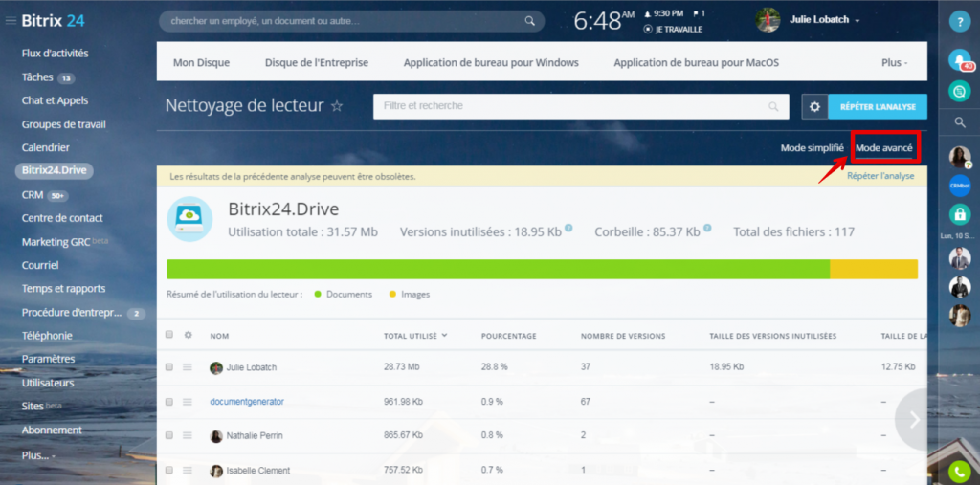Open the green lock icon chat
This screenshot has height=485, width=980.
959,214
